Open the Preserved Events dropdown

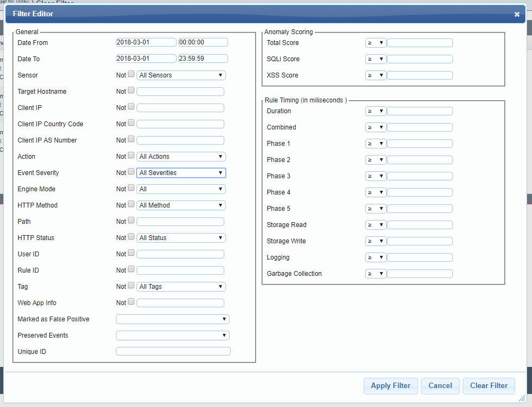coord(173,335)
